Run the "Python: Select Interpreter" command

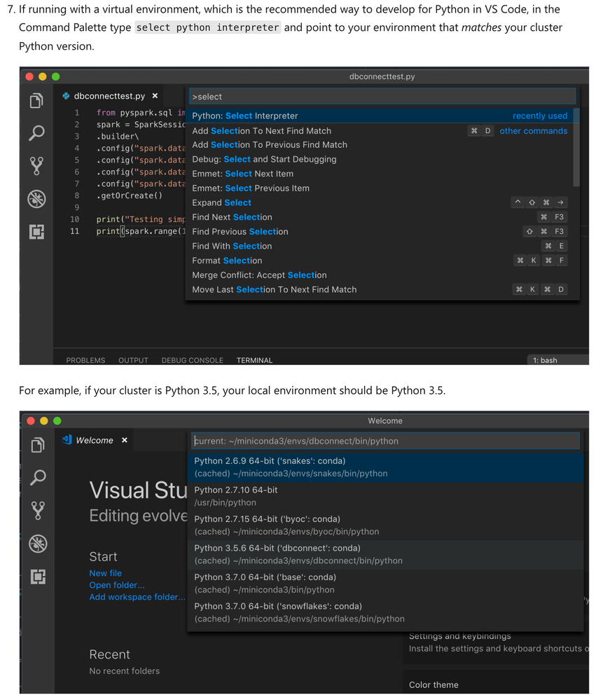(x=245, y=116)
